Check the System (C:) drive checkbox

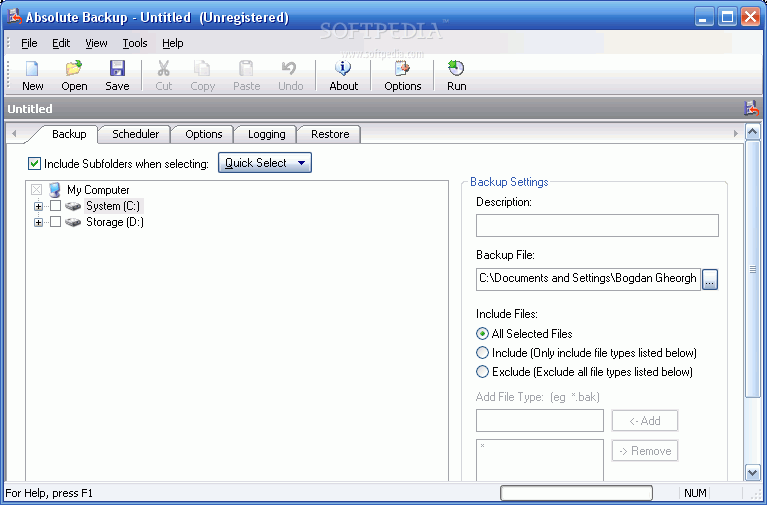point(56,206)
